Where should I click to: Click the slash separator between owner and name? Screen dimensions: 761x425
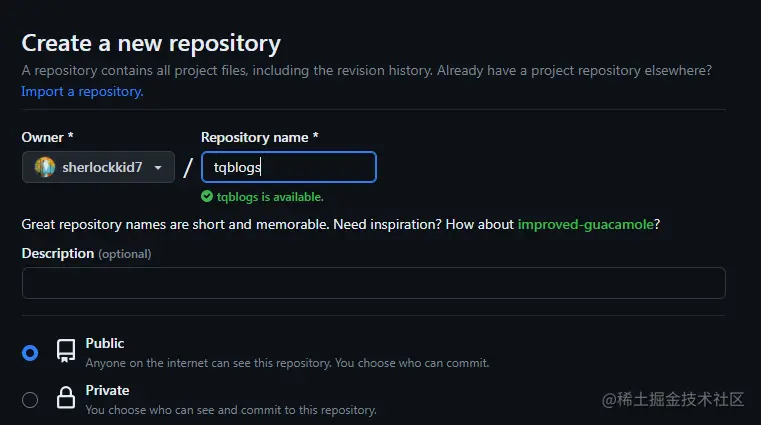click(x=188, y=168)
